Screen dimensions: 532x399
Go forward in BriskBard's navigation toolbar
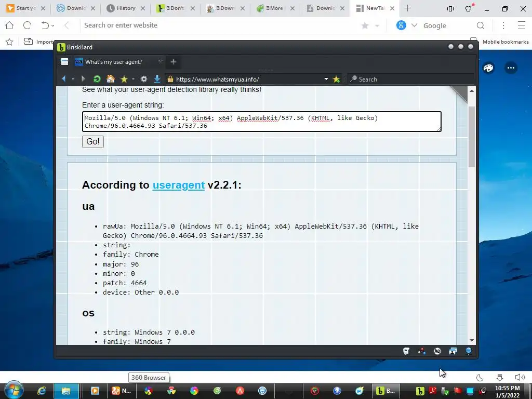[83, 79]
